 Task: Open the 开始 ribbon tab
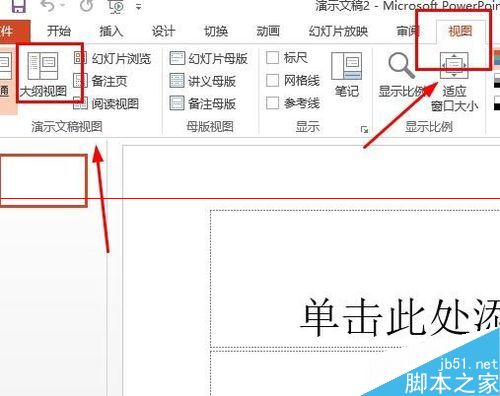coord(59,31)
